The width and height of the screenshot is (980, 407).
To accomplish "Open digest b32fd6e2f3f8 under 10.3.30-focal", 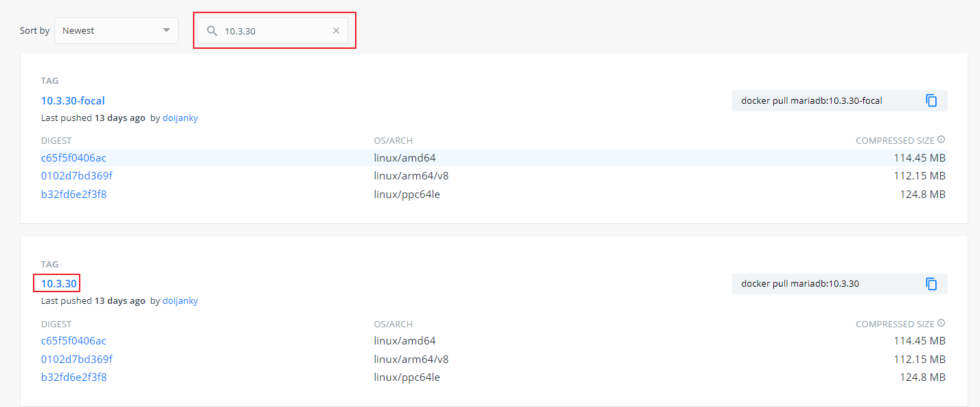I will click(x=73, y=194).
